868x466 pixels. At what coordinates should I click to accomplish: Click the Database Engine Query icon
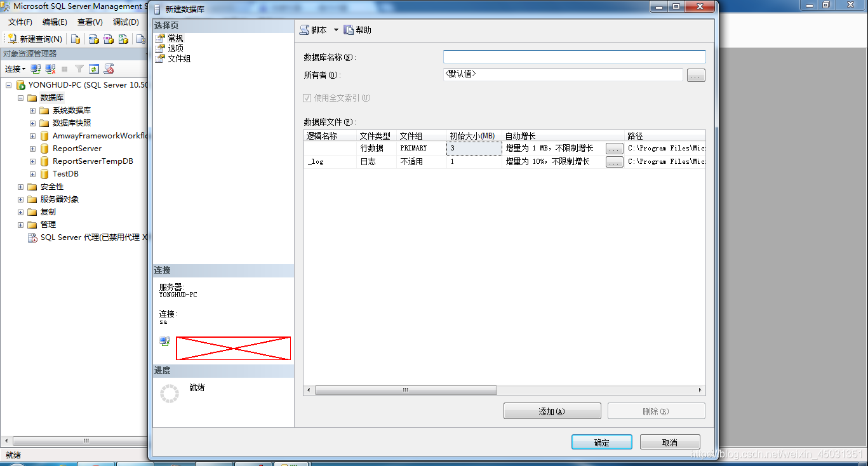[76, 39]
